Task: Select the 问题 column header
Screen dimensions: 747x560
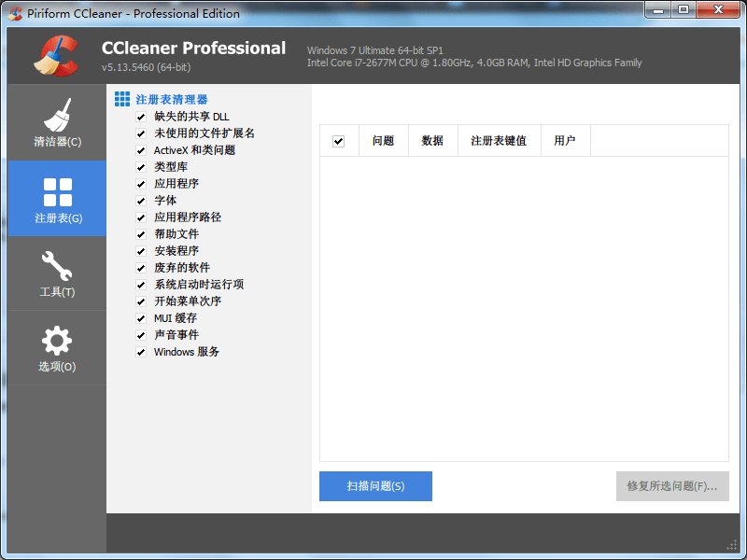Action: [384, 140]
